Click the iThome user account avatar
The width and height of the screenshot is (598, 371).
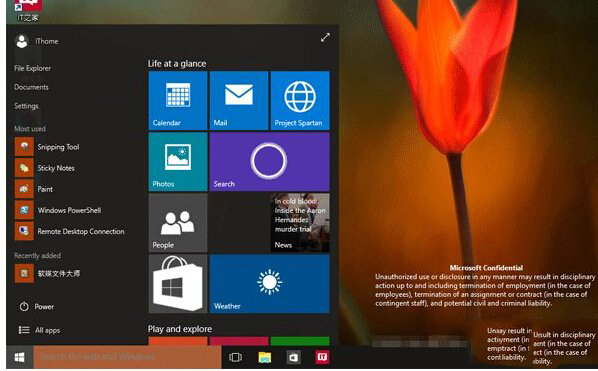(22, 41)
